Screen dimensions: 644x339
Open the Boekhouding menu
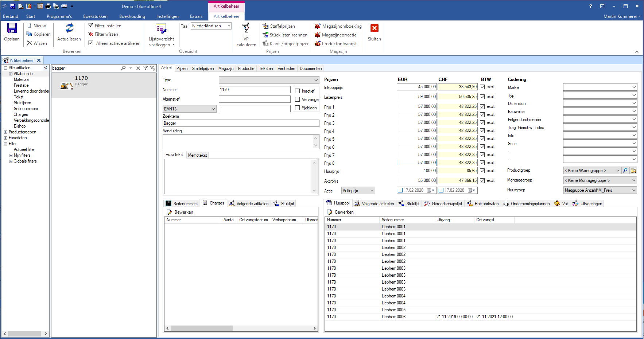click(x=132, y=16)
